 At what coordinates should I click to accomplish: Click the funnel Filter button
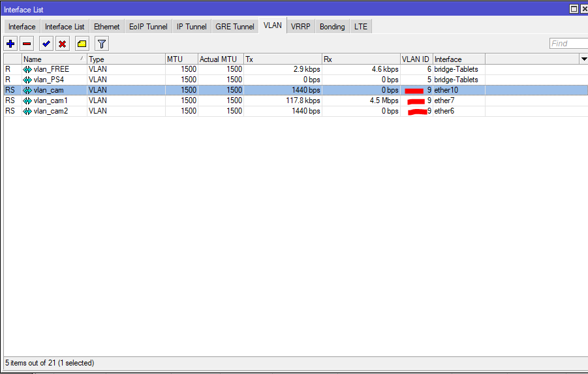pyautogui.click(x=102, y=44)
